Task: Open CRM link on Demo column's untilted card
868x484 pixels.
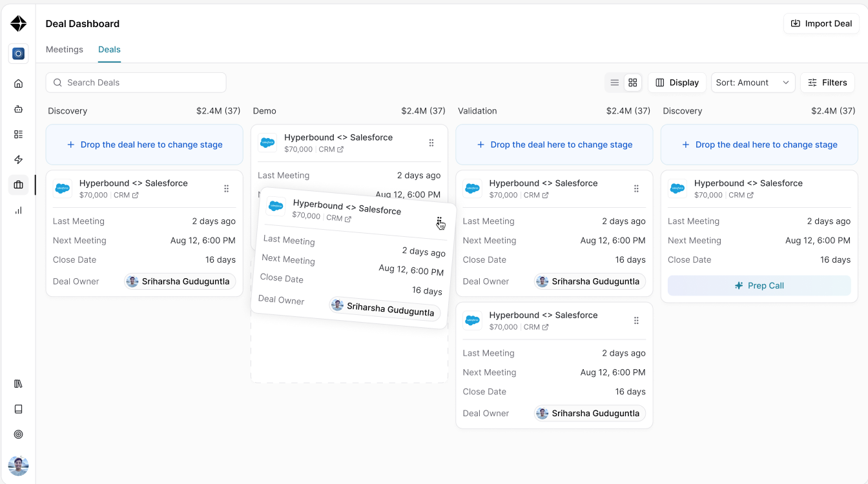Action: pyautogui.click(x=331, y=149)
